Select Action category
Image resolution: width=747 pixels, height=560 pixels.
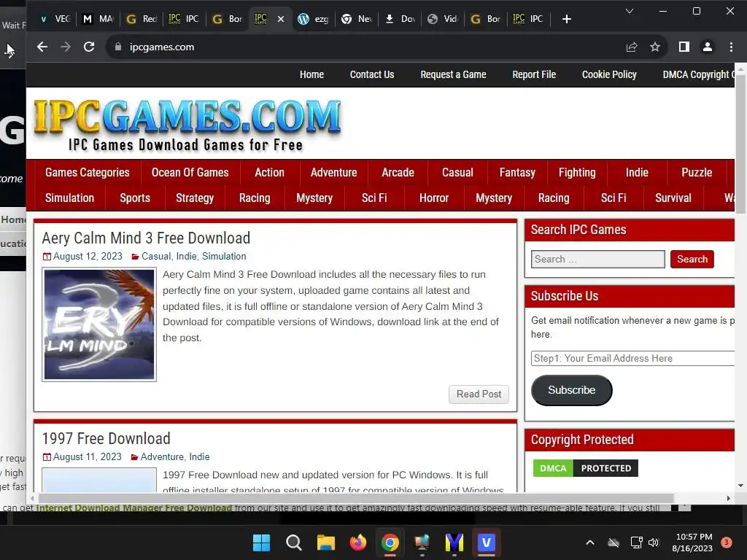[x=269, y=172]
